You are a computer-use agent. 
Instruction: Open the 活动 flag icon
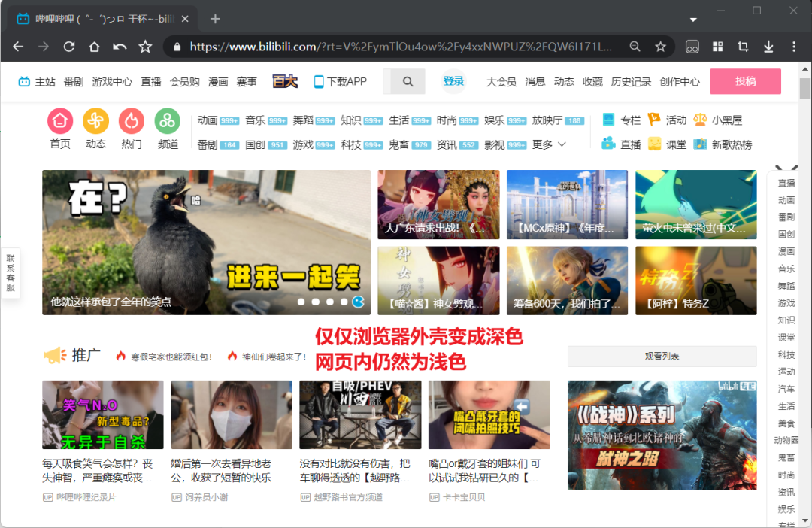coord(655,120)
